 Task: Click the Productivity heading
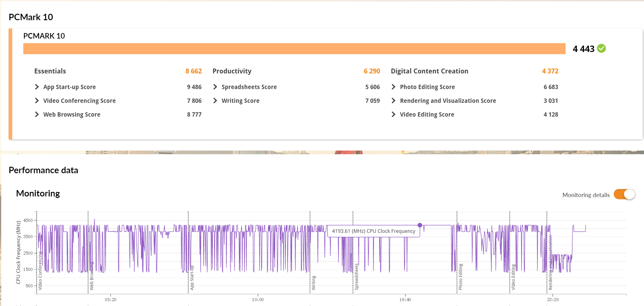(x=232, y=71)
